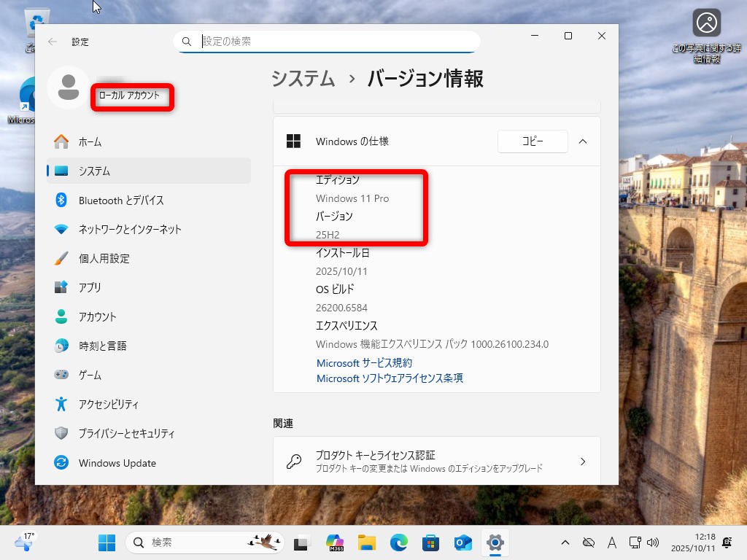747x560 pixels.
Task: Open the アプリ settings section
Action: click(x=90, y=287)
